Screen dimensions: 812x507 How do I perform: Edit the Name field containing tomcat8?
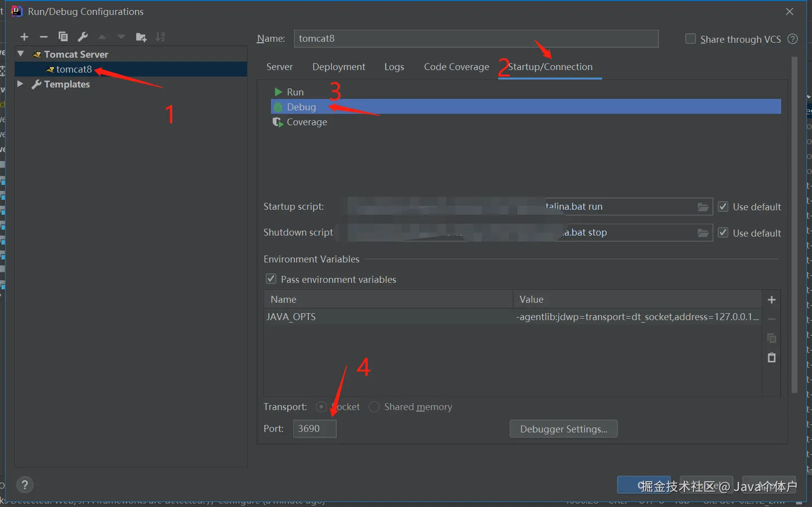(x=476, y=39)
